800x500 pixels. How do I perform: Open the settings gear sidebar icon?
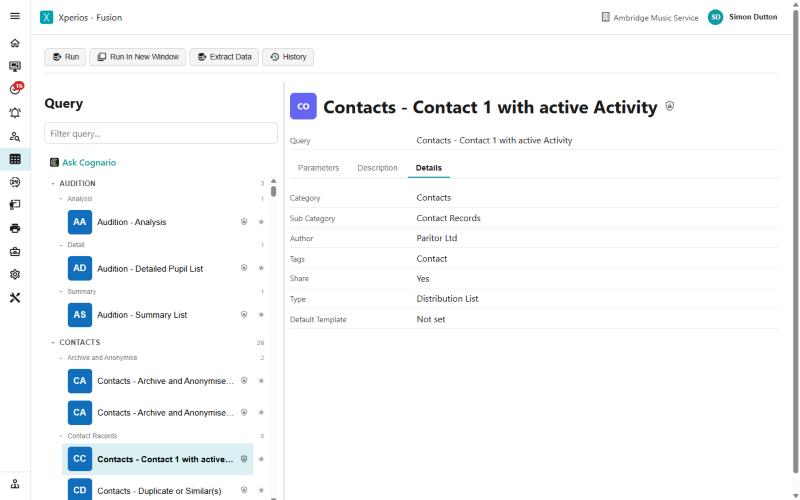click(x=15, y=274)
